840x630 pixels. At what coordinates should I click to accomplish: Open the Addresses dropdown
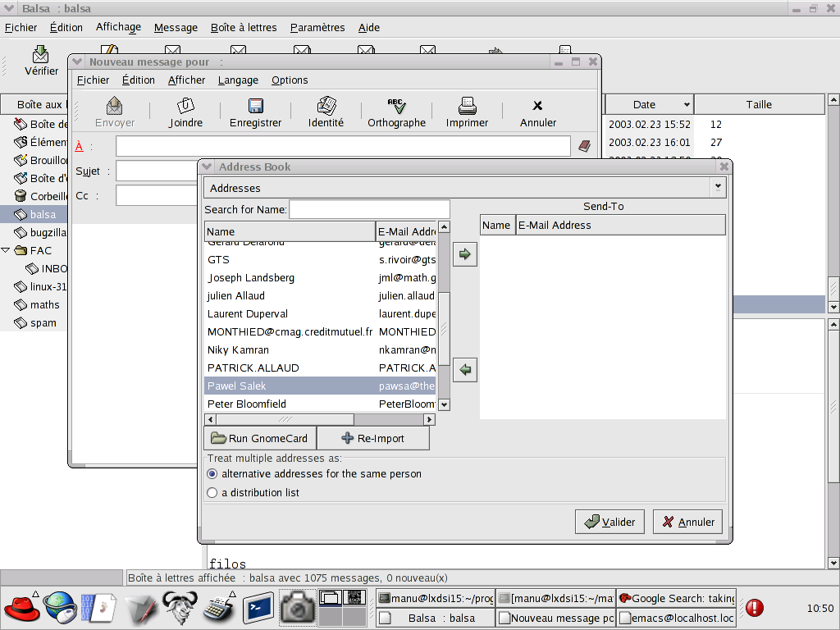719,188
